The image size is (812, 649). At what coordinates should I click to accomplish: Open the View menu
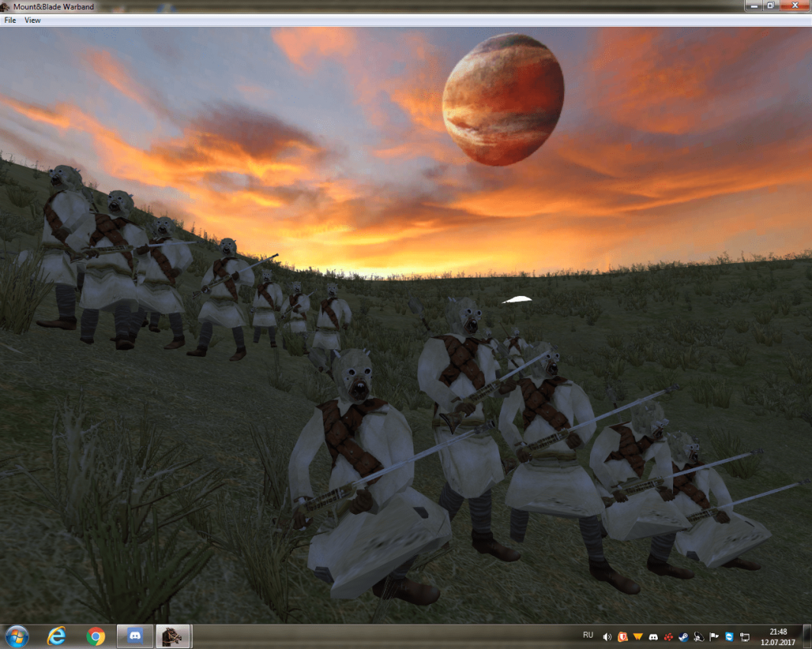pos(32,20)
